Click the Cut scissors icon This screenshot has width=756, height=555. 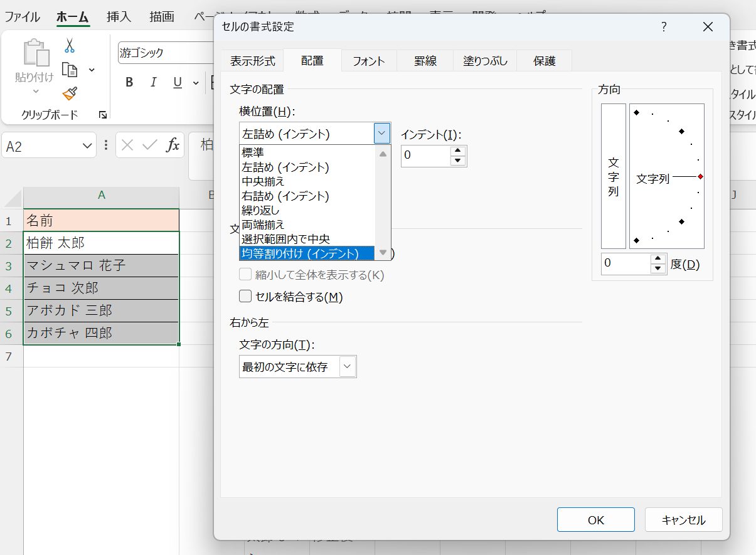(x=70, y=46)
